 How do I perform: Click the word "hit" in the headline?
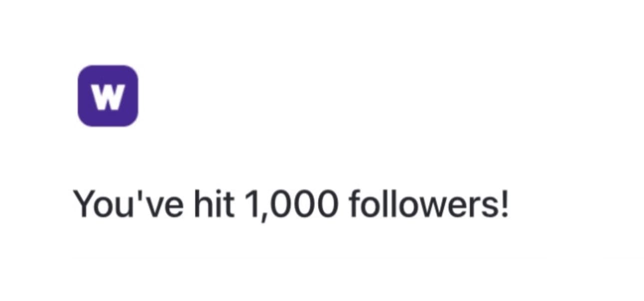[x=214, y=204]
